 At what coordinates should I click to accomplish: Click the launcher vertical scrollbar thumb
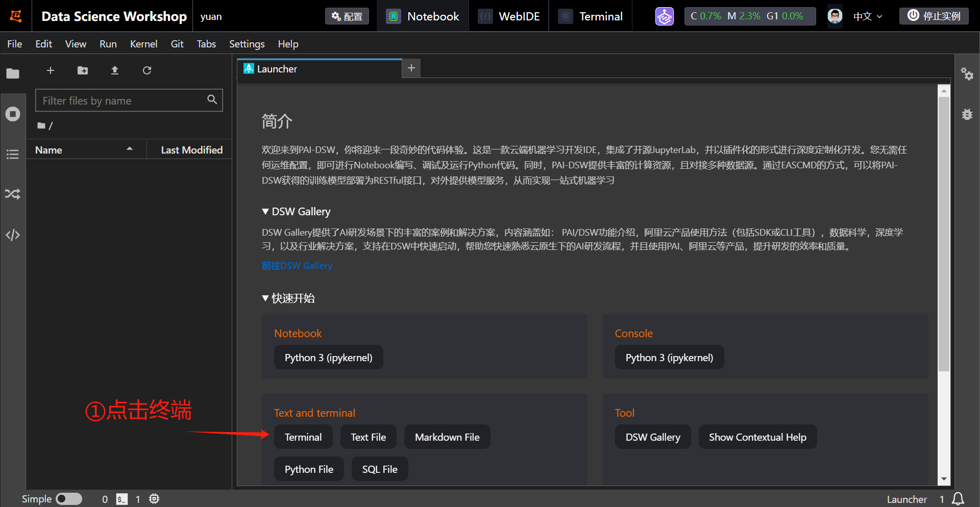click(x=944, y=235)
